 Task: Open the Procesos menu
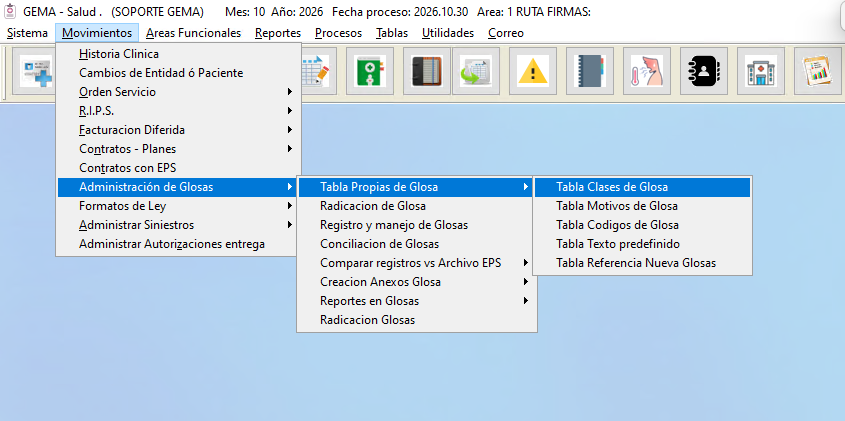338,33
